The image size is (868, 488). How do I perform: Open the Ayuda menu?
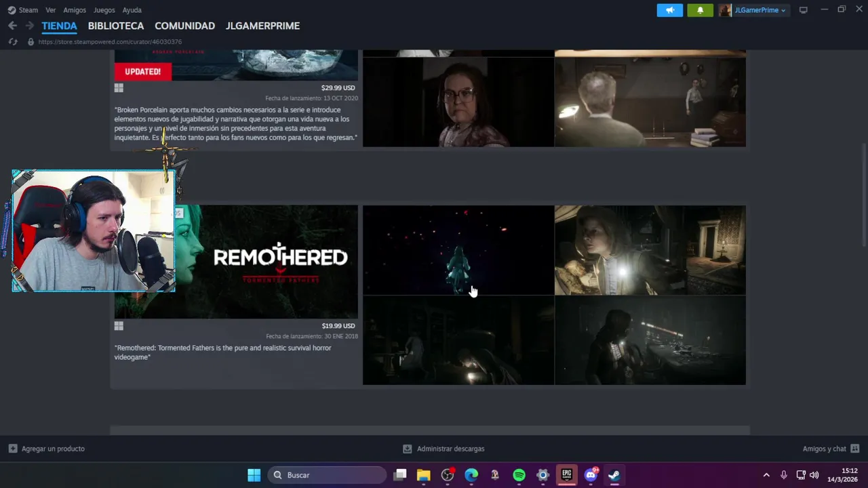[132, 10]
